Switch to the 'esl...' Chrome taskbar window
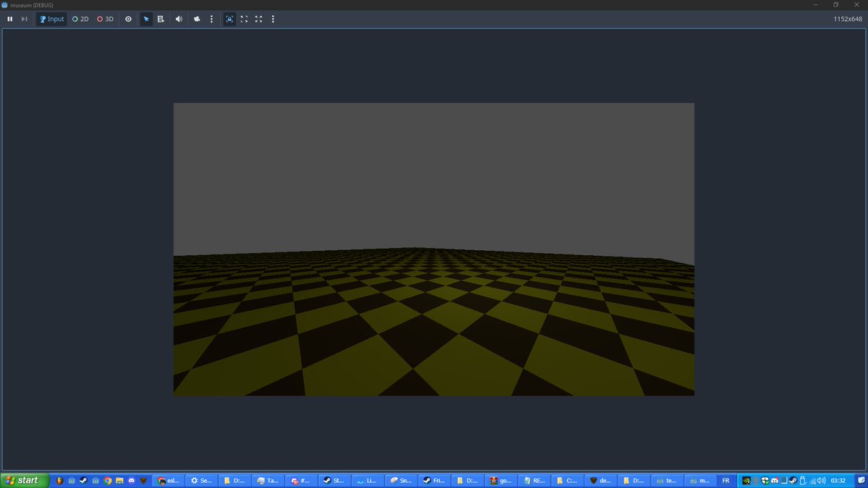This screenshot has width=868, height=488. [170, 480]
